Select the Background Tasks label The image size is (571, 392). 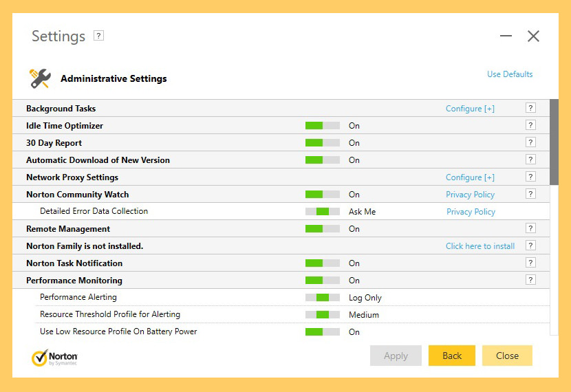coord(61,109)
